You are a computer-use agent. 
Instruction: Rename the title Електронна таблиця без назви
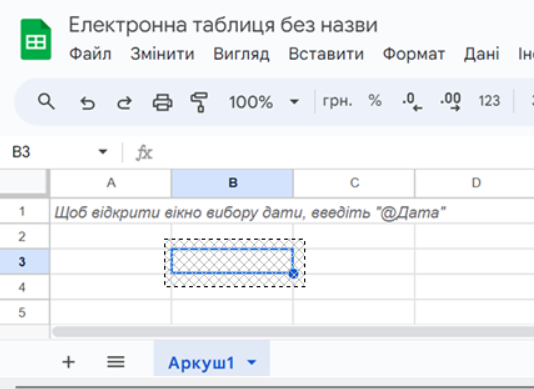point(223,25)
